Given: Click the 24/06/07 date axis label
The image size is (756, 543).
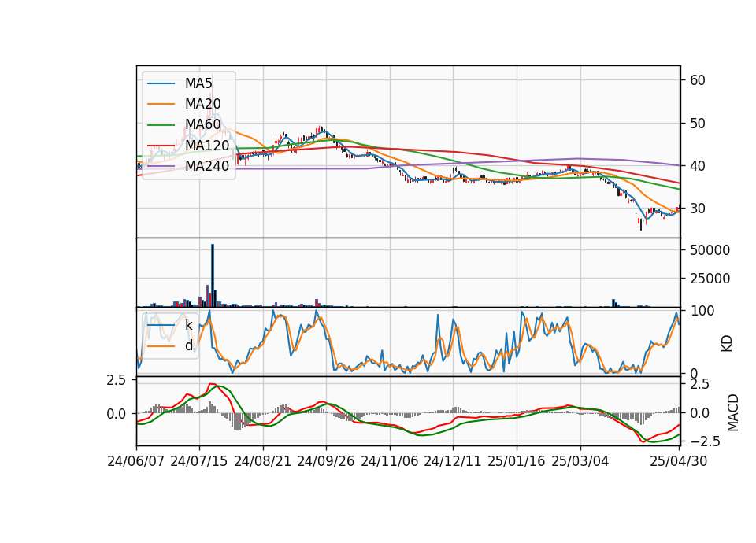Looking at the screenshot, I should coord(136,461).
